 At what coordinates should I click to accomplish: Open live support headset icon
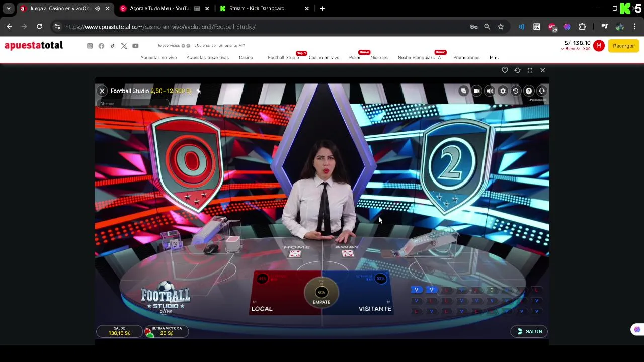(542, 91)
